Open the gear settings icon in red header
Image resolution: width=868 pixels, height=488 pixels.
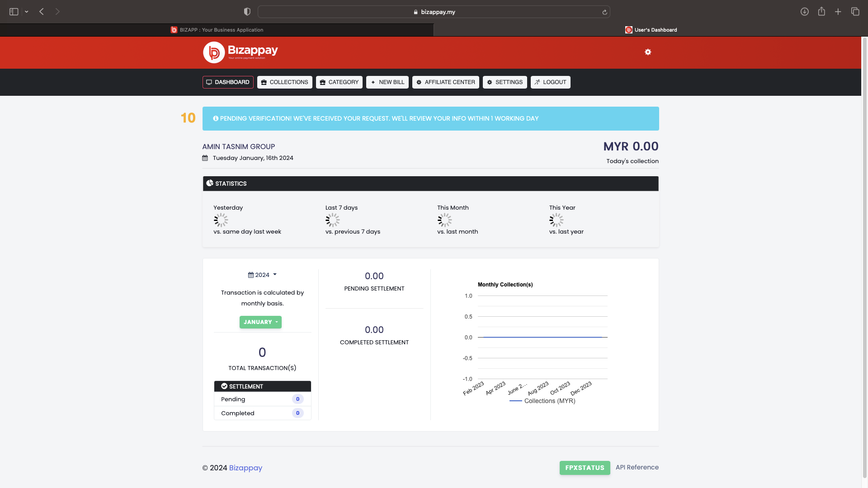[x=648, y=52]
